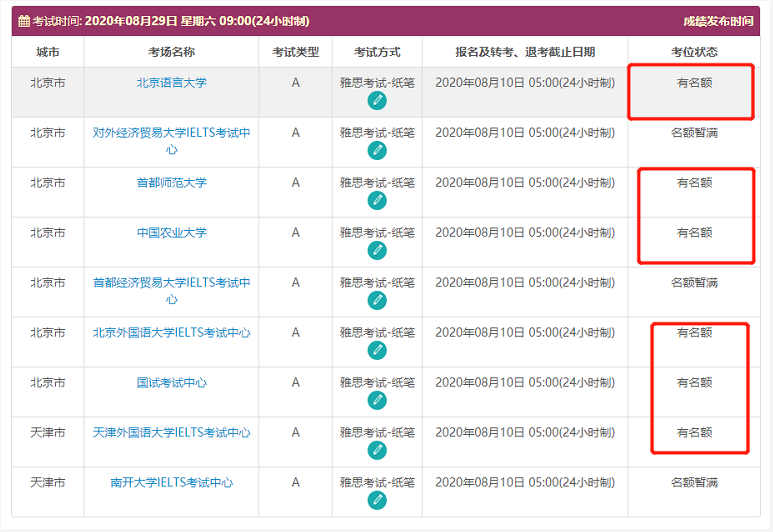Click 有名额 status for 国试考试中心
This screenshot has width=773, height=532.
click(694, 383)
